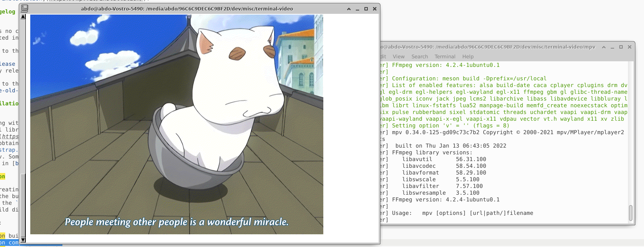644x247 pixels.
Task: Minimize the terminal-video window
Action: [357, 9]
